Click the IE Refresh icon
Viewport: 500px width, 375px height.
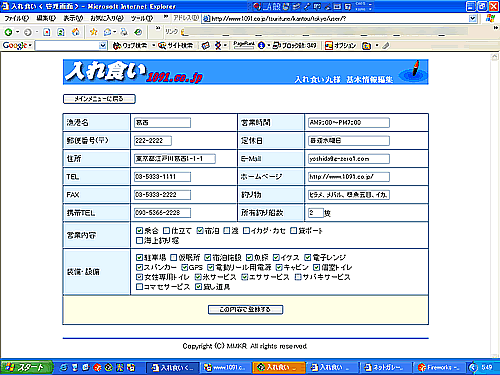(x=61, y=32)
